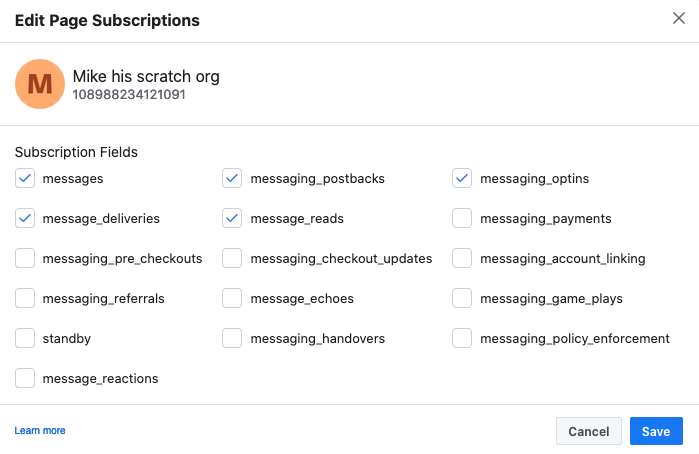
Task: Enable messaging_checkout_updates field
Action: tap(232, 258)
